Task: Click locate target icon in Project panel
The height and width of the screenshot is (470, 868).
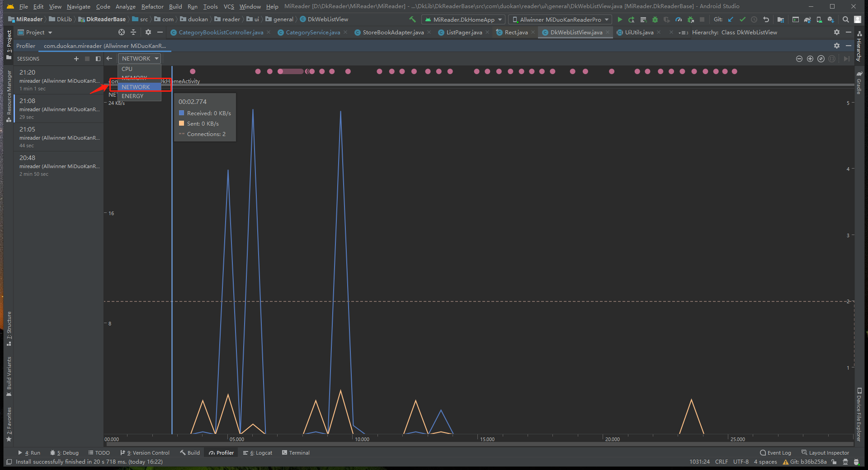Action: coord(121,32)
